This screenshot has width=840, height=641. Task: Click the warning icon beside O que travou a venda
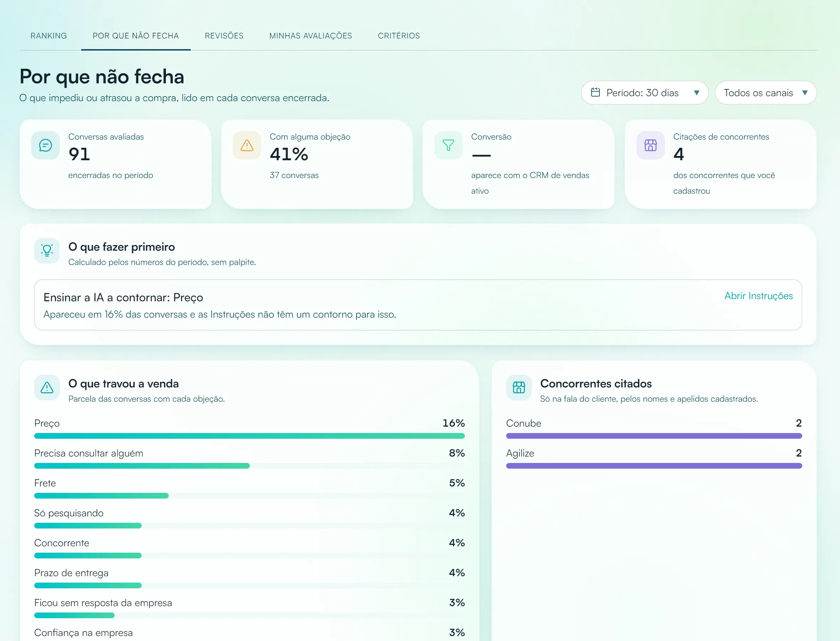[x=47, y=388]
